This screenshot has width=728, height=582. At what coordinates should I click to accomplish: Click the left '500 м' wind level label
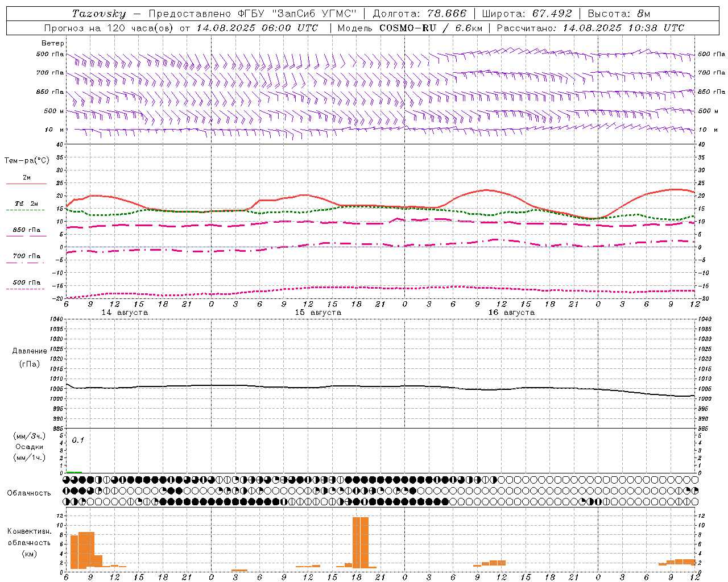[x=54, y=111]
